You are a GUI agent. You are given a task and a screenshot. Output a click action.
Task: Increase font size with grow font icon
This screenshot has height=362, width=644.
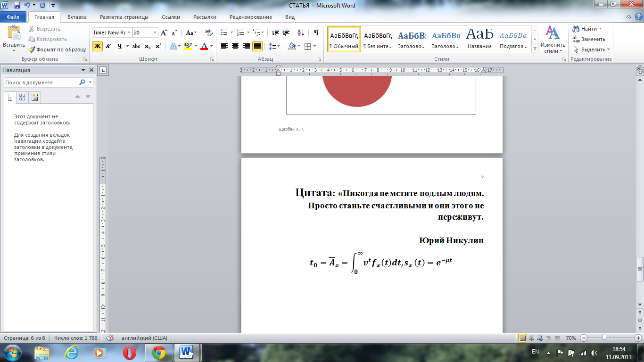[x=164, y=33]
